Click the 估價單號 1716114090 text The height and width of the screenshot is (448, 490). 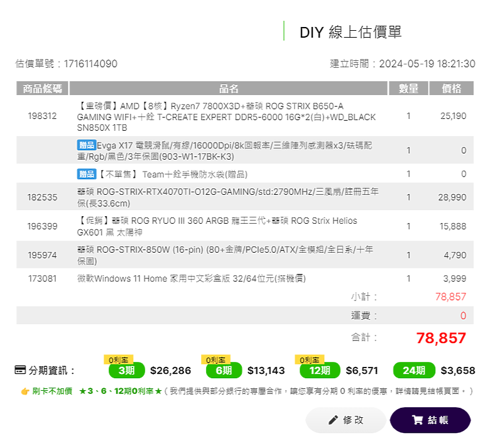pyautogui.click(x=66, y=64)
